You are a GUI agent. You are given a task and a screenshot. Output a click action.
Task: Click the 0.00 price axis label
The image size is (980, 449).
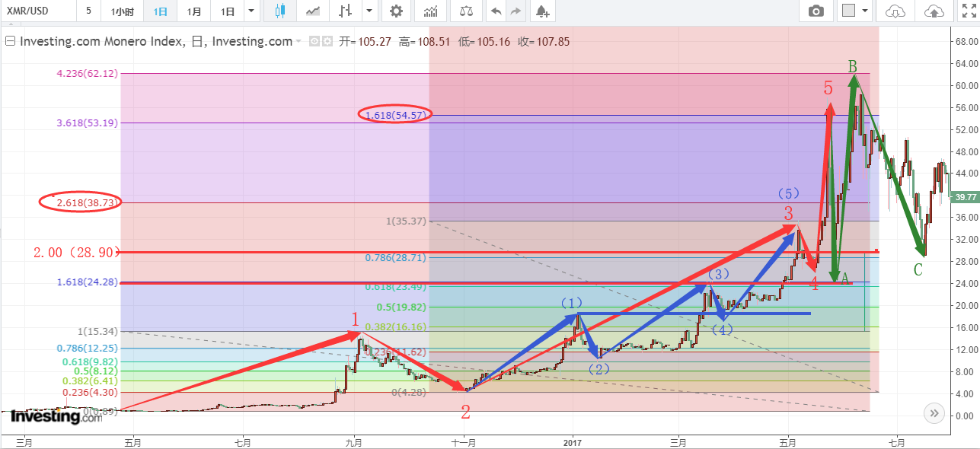pos(966,416)
